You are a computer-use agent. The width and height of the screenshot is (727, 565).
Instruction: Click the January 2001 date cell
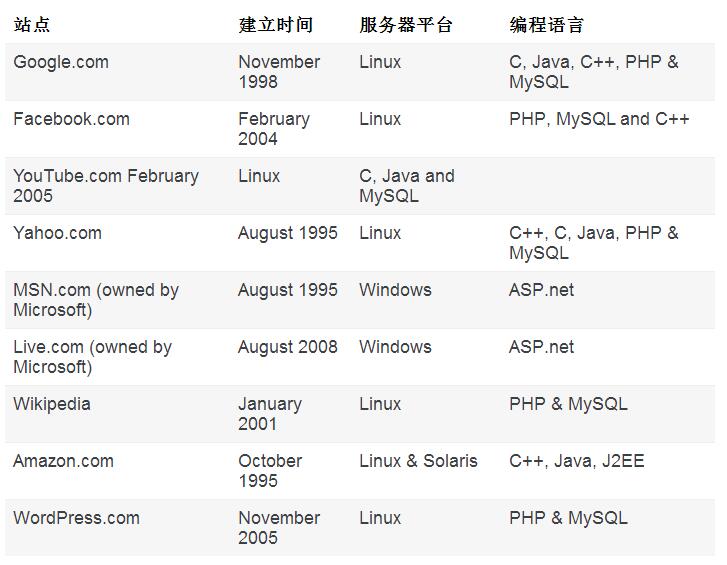269,414
